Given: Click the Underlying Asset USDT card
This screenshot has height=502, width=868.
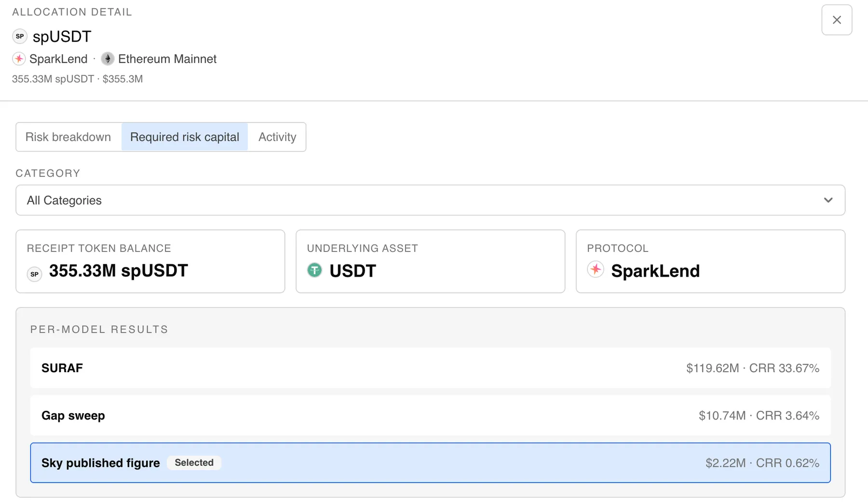Looking at the screenshot, I should coord(430,261).
